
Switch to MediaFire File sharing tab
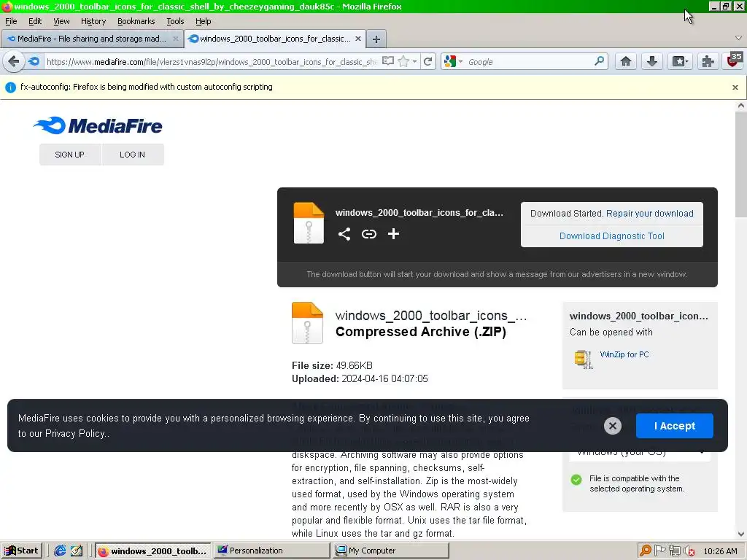click(x=92, y=39)
